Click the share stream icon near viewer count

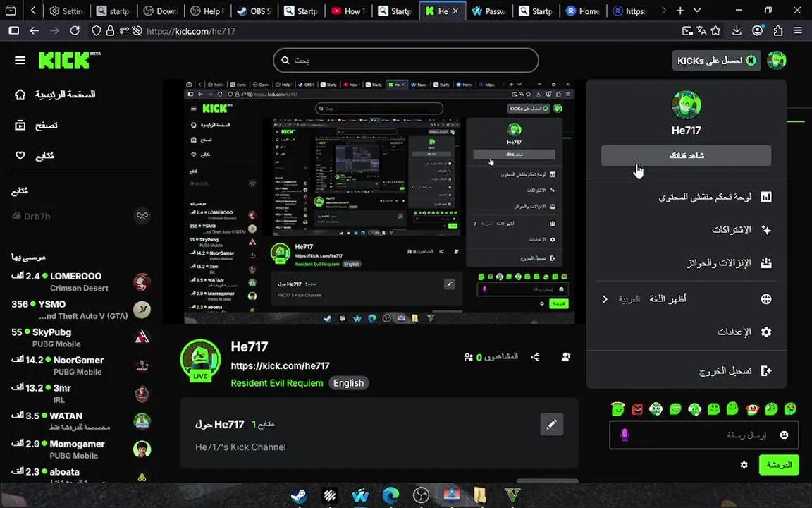[535, 357]
